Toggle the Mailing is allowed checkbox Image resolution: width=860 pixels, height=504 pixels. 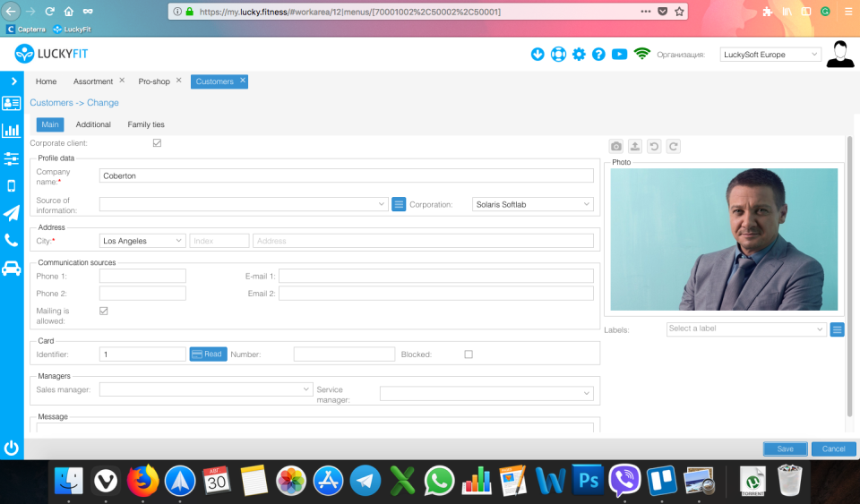104,311
